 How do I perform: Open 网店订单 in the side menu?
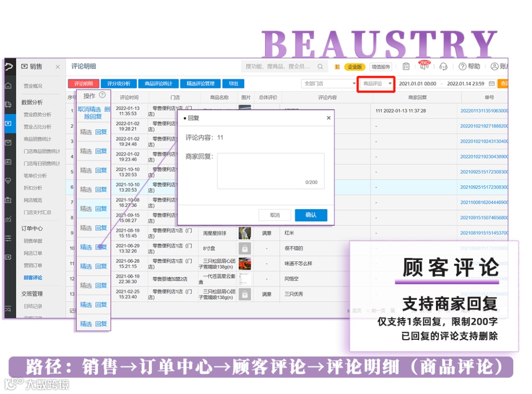(x=33, y=253)
